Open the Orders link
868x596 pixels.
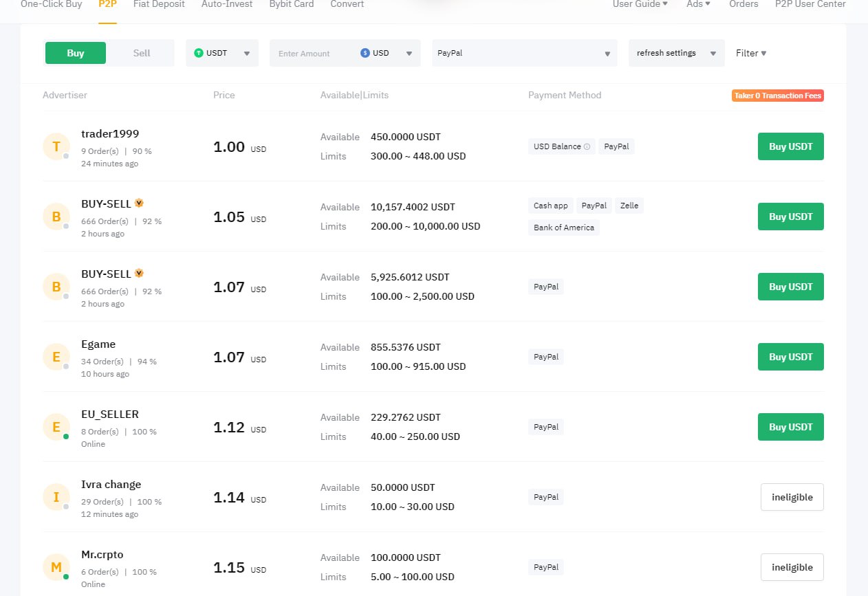(744, 4)
